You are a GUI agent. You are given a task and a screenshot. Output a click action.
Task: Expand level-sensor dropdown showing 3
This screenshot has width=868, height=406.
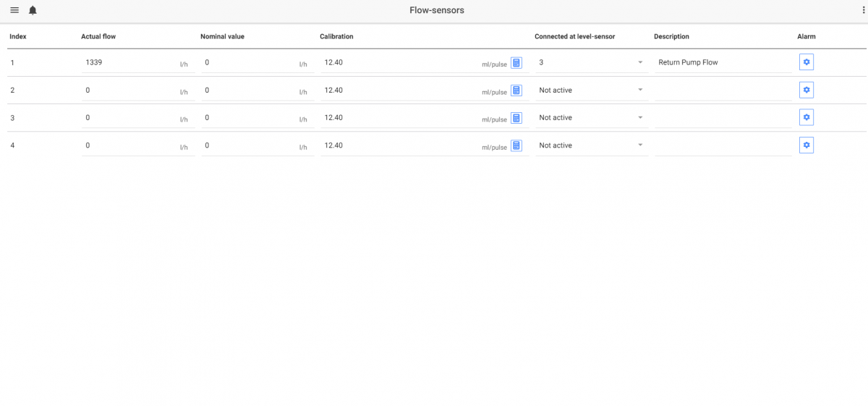coord(591,63)
